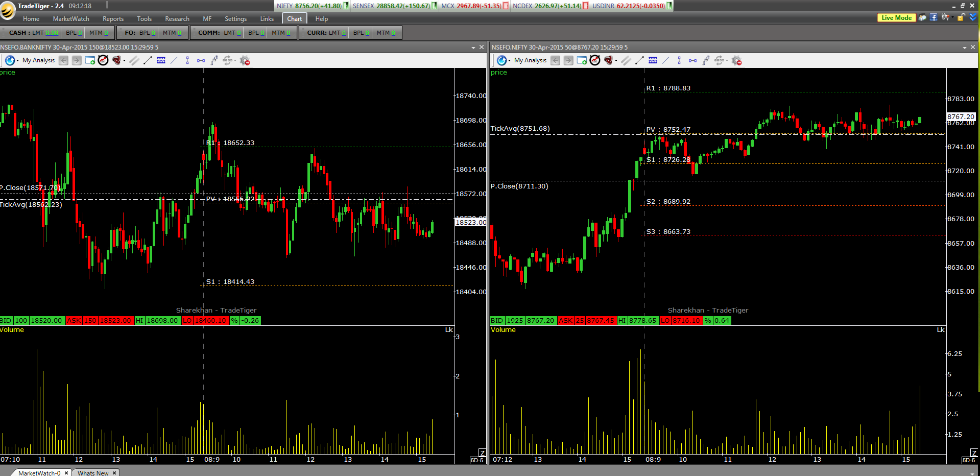Select Fibonacci grid tool in NIFTY chart

pyautogui.click(x=653, y=60)
